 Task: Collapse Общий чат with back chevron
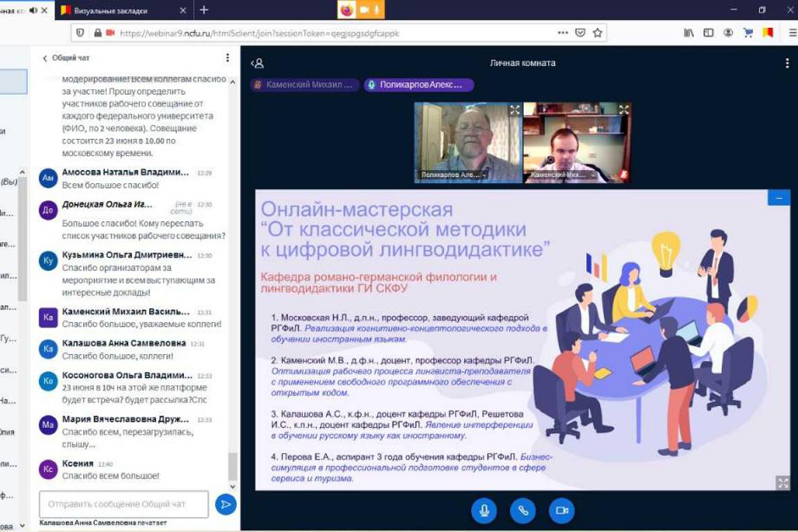pos(45,59)
